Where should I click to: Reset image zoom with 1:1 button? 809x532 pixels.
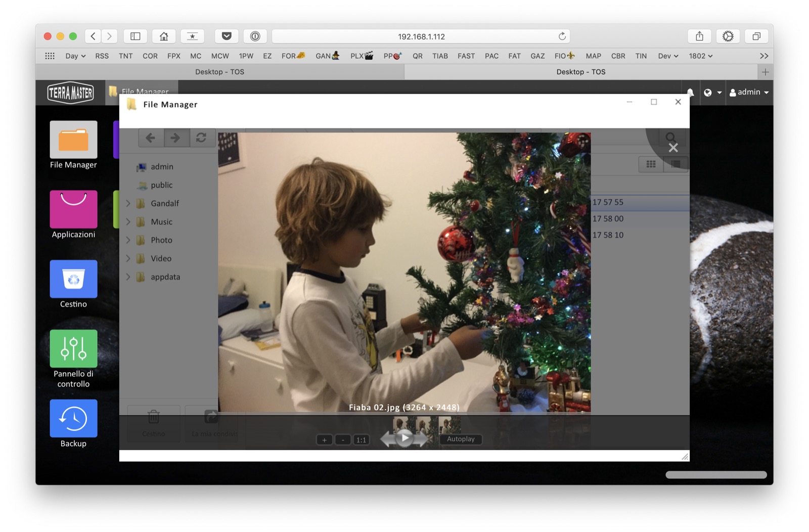point(361,440)
